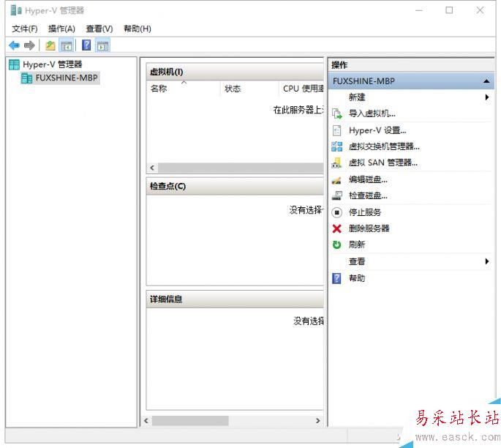Click the 虚拟交换机管理器 switch icon

coord(336,146)
